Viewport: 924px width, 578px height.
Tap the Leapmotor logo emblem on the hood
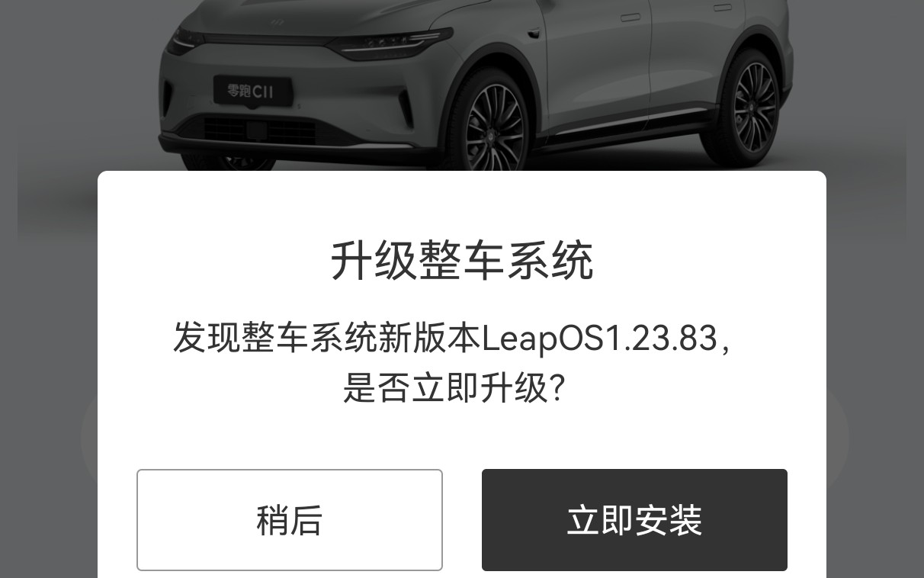tap(277, 22)
